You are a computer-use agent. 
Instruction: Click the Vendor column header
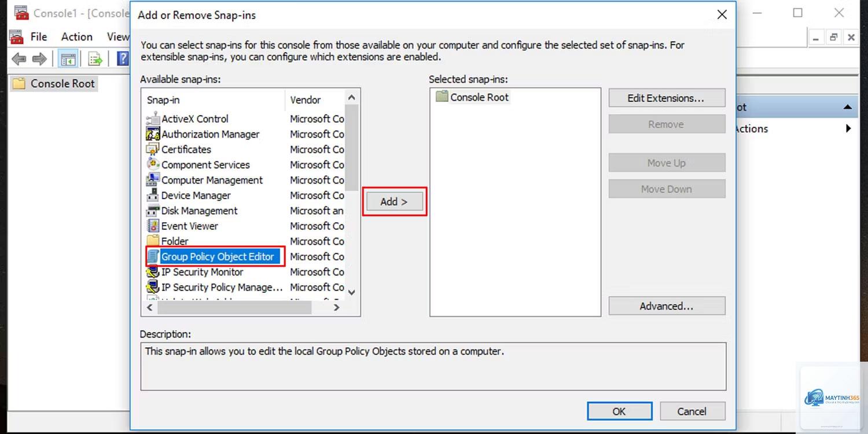315,100
